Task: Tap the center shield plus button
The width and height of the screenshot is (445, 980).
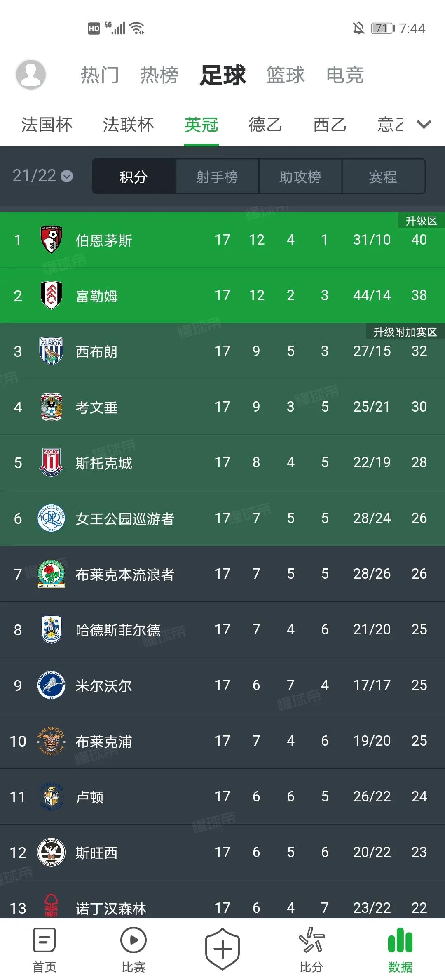Action: click(222, 949)
